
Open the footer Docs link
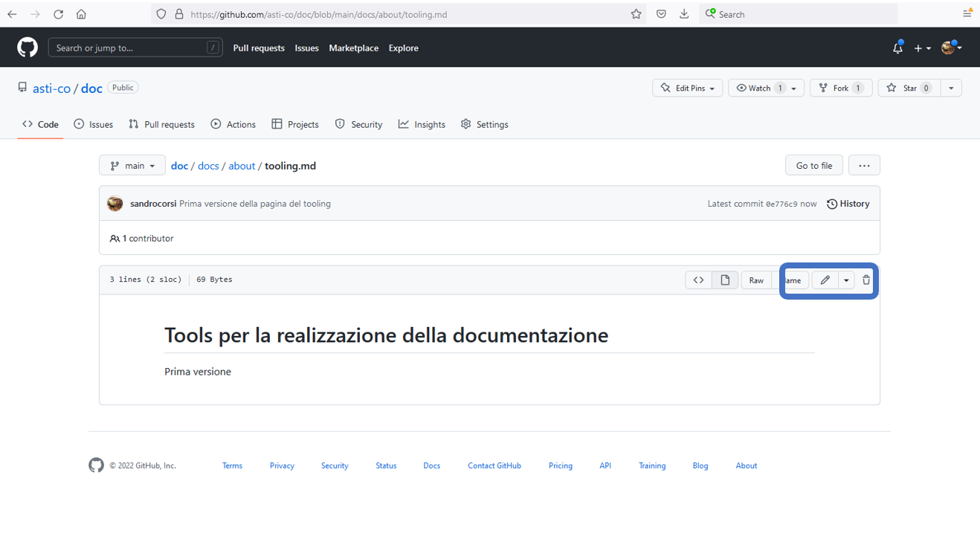pyautogui.click(x=432, y=465)
